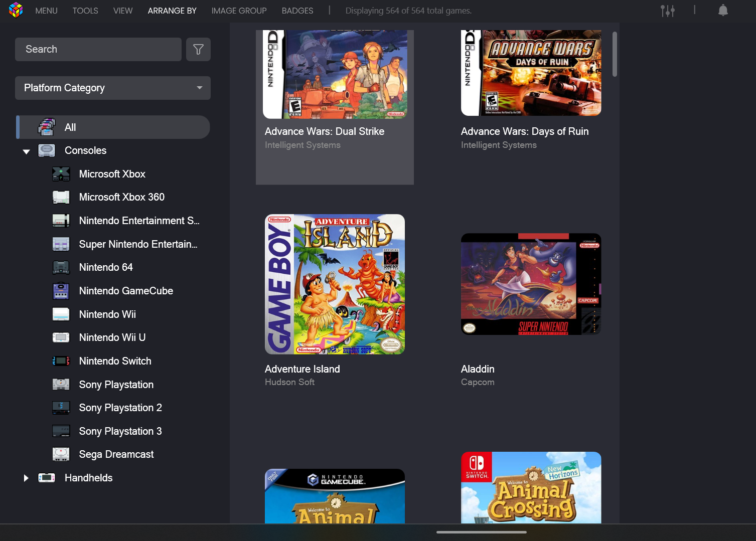Select Super Nintendo Entertain... platform
The width and height of the screenshot is (756, 541).
(x=138, y=244)
